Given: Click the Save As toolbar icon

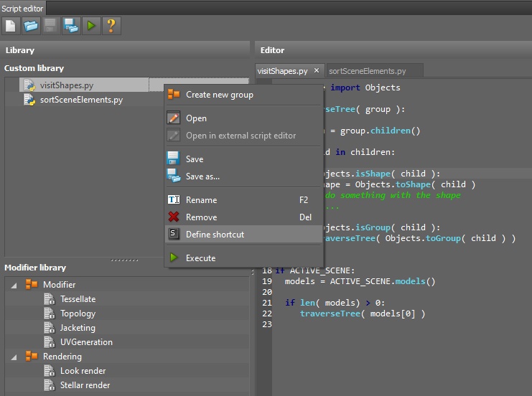Looking at the screenshot, I should tap(71, 27).
